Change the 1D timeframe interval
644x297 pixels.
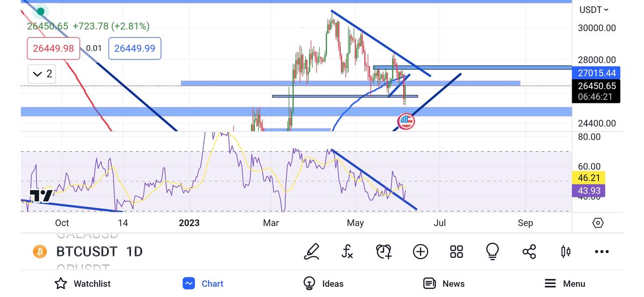134,251
